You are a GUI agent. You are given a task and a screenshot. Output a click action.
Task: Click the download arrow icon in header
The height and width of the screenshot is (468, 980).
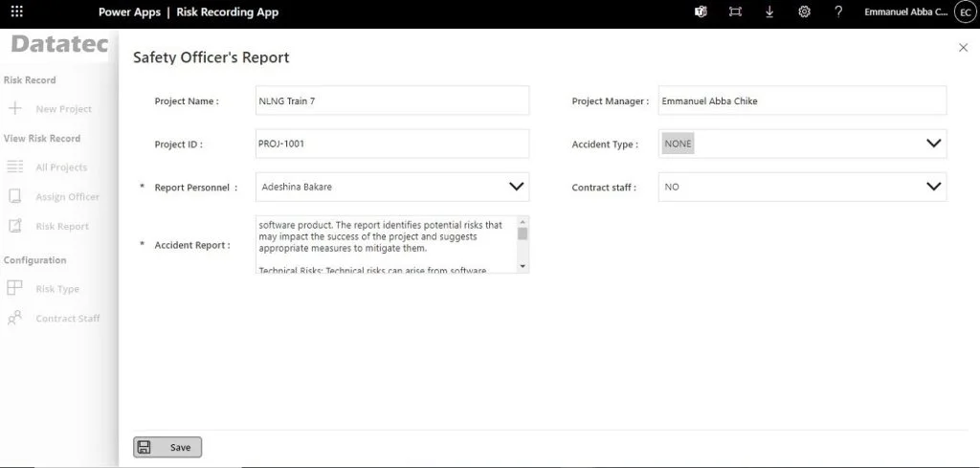[769, 12]
